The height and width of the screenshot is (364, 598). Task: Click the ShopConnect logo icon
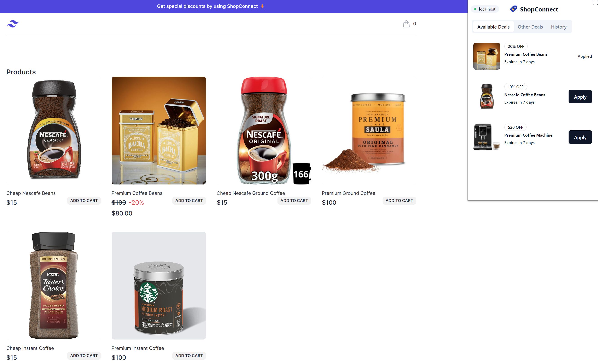tap(513, 9)
